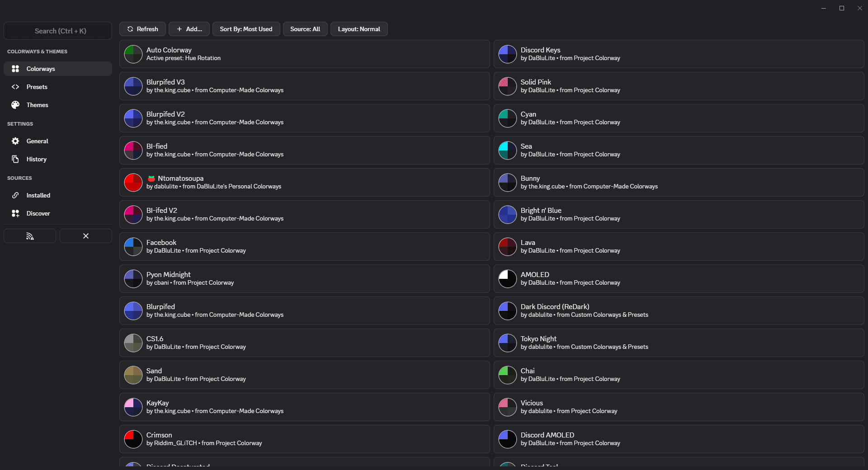Click the RSS feed icon button
This screenshot has height=470, width=868.
click(x=30, y=236)
